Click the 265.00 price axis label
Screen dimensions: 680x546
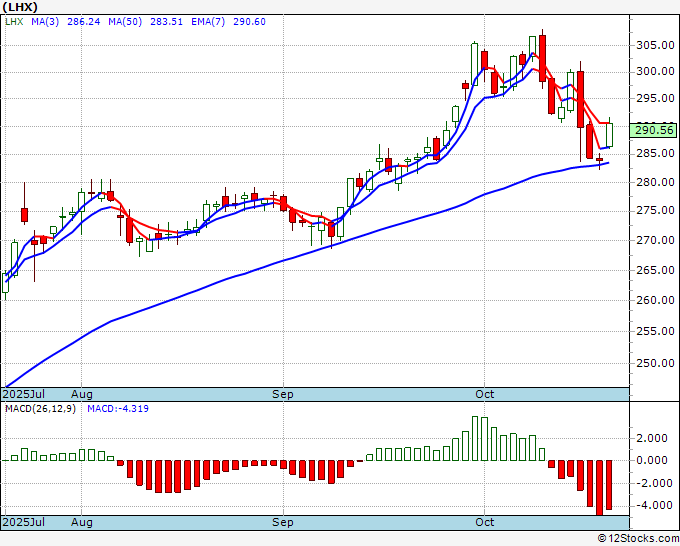coord(655,270)
